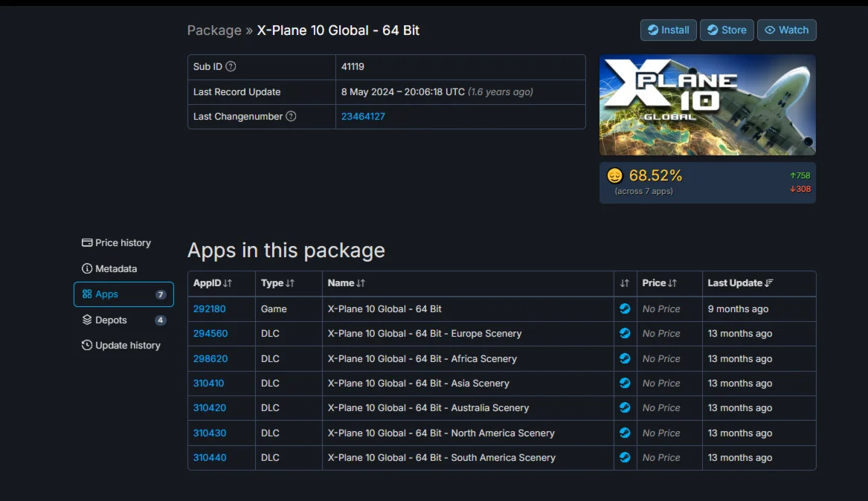Select the Apps sidebar tab
The height and width of the screenshot is (501, 868).
point(123,294)
